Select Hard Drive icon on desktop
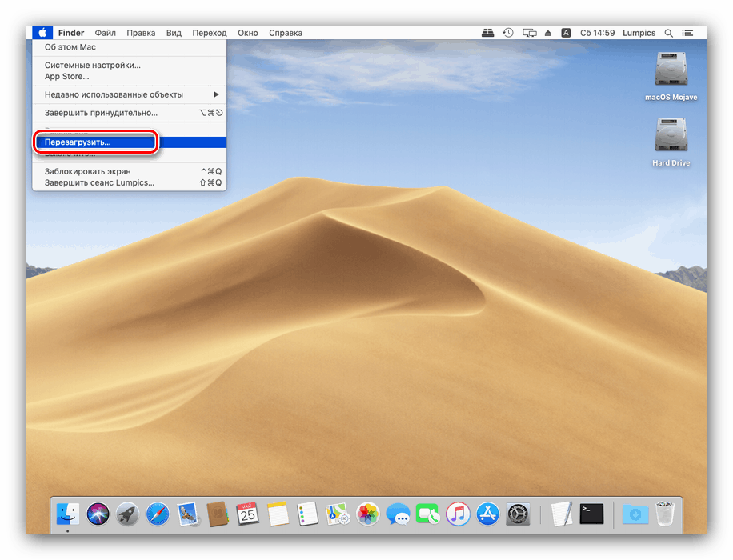Screen dimensions: 733x560 tap(671, 142)
